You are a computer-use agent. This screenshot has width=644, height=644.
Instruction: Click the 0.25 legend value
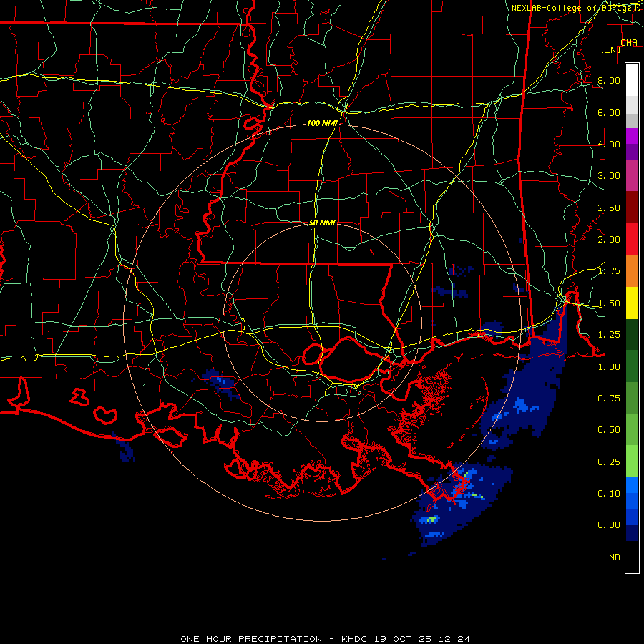coord(609,462)
